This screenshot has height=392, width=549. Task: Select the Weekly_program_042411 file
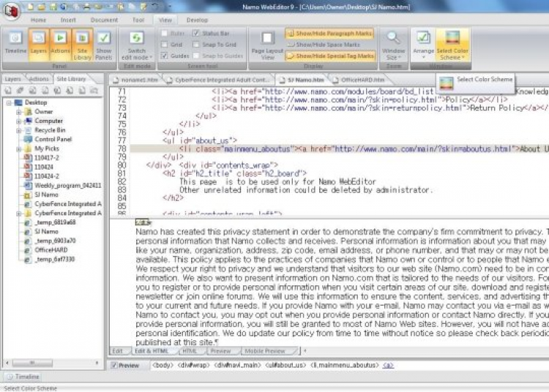coord(67,186)
